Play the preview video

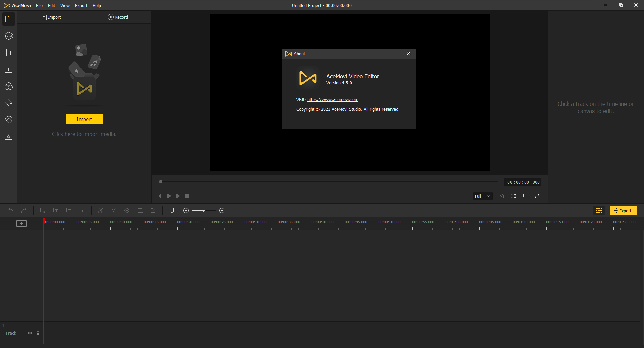pyautogui.click(x=169, y=196)
